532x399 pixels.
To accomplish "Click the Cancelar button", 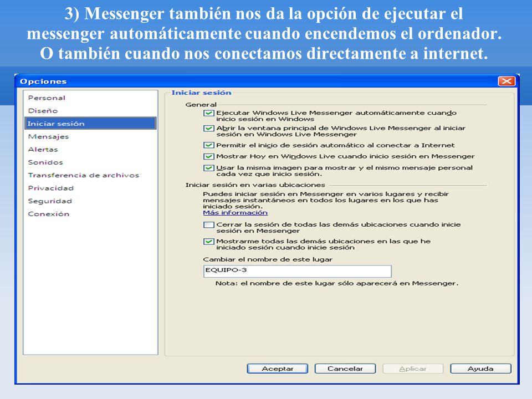I will coord(345,369).
